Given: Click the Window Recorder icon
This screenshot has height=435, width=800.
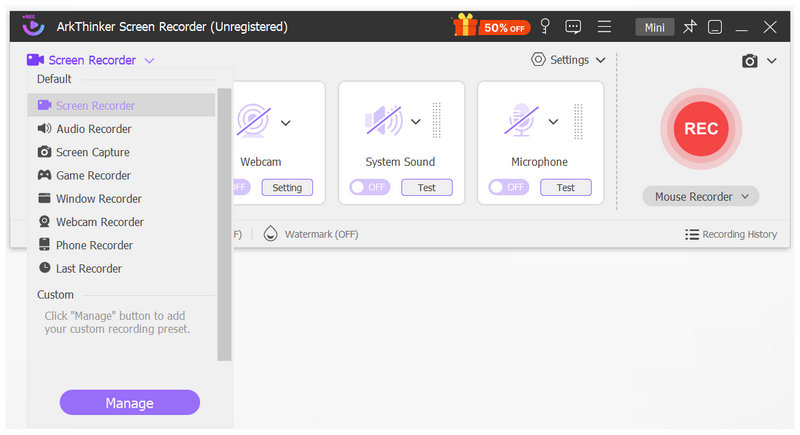Looking at the screenshot, I should tap(44, 198).
